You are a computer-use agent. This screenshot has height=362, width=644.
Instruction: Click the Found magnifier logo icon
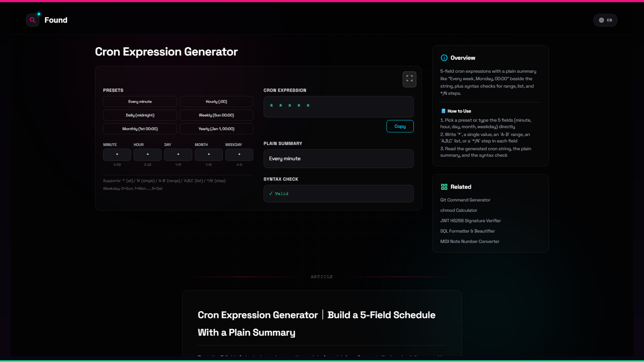point(33,20)
